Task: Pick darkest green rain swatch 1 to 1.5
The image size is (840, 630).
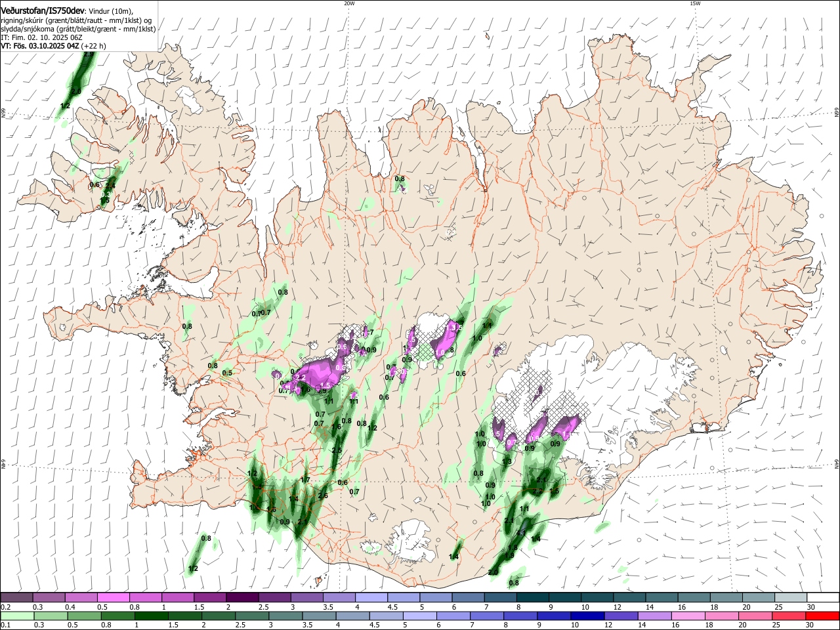Action: point(151,616)
